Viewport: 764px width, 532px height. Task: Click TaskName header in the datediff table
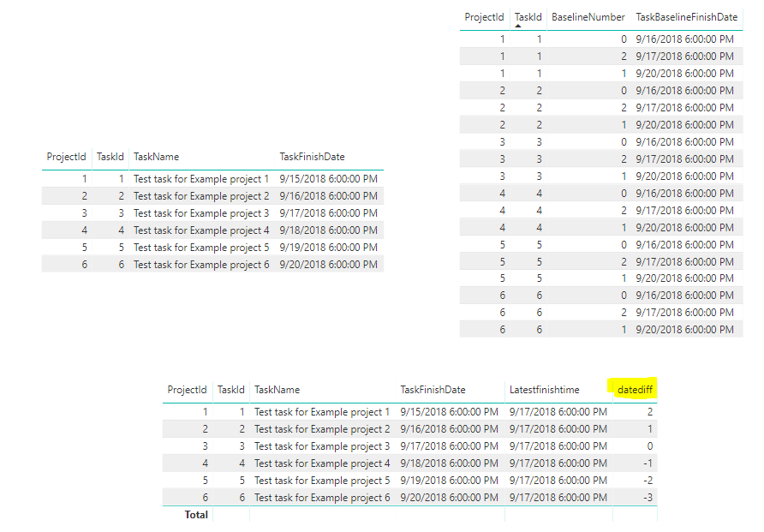pyautogui.click(x=277, y=390)
